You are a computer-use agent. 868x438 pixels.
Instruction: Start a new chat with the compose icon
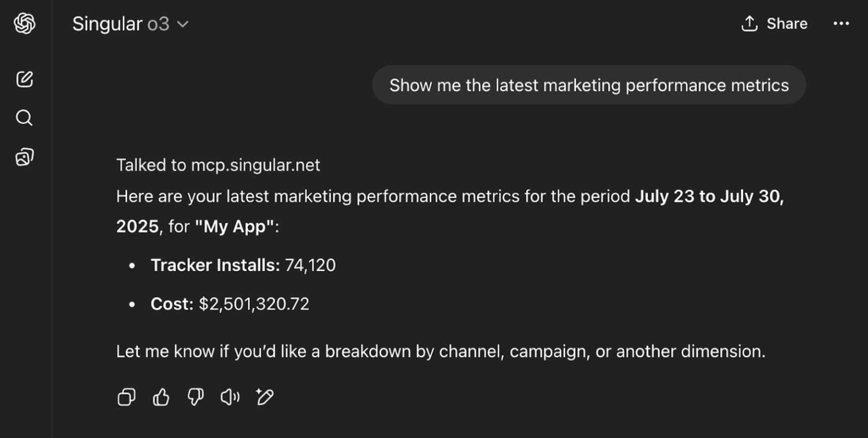click(24, 80)
